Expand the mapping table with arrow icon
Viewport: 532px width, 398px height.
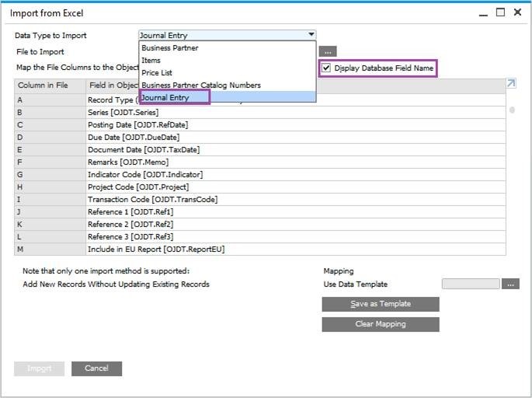[x=511, y=83]
